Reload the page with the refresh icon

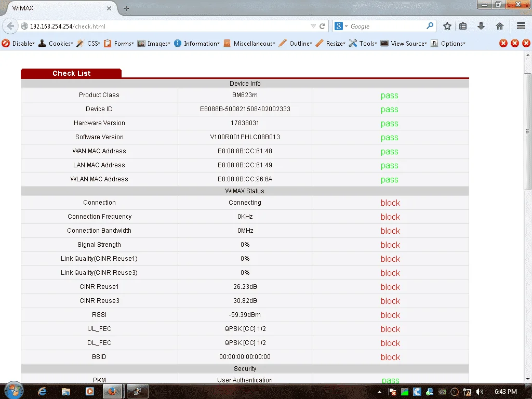pos(322,26)
